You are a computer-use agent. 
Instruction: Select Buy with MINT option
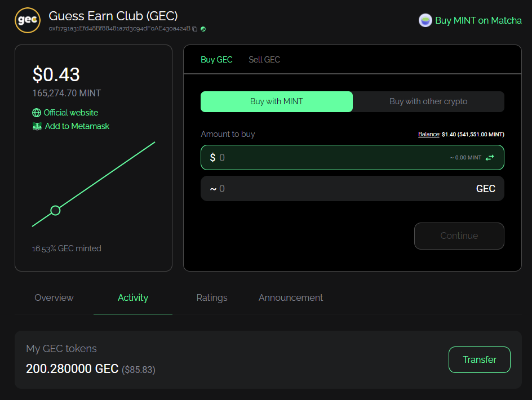tap(277, 101)
